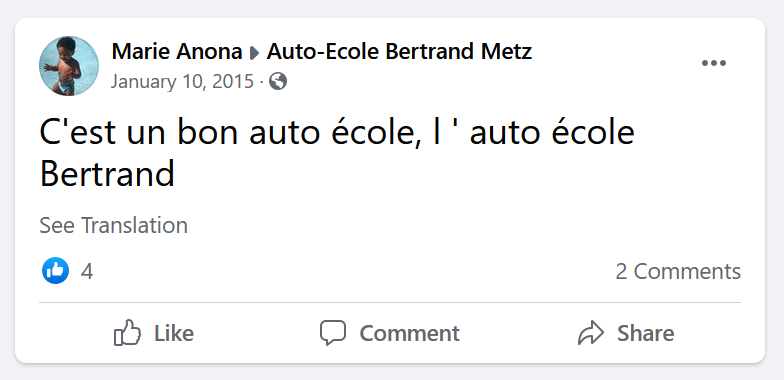View the 2 Comments on this post
The width and height of the screenshot is (784, 380).
coord(678,272)
